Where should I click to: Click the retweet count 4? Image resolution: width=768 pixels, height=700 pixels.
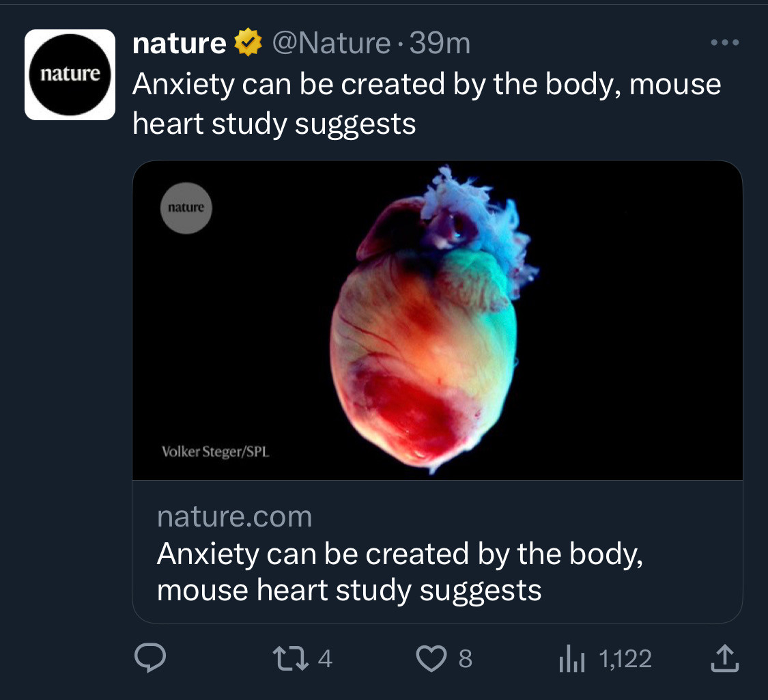(x=325, y=658)
